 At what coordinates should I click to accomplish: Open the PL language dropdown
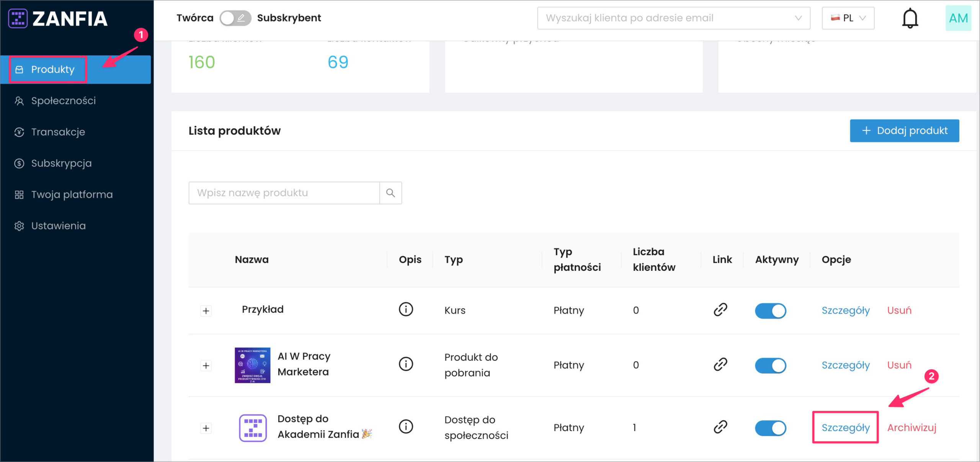848,18
